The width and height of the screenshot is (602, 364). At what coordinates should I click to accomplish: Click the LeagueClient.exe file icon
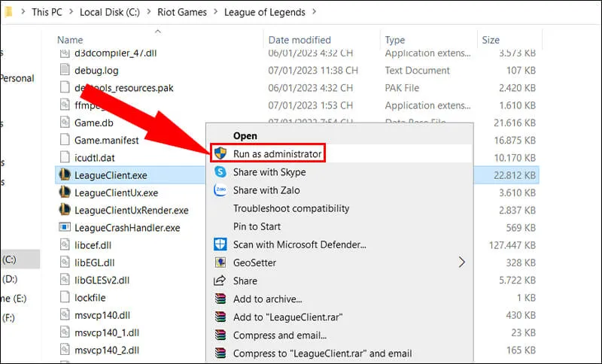[65, 175]
